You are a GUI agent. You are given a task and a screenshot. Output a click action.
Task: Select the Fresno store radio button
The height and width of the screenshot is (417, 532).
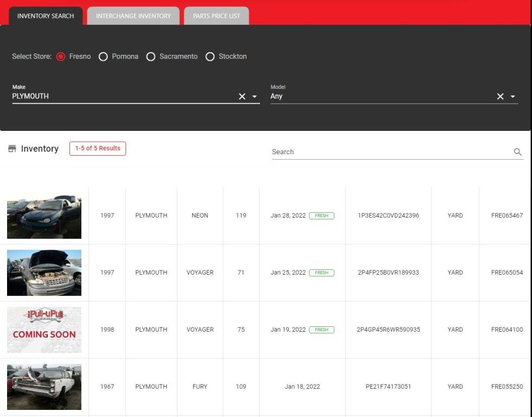61,56
